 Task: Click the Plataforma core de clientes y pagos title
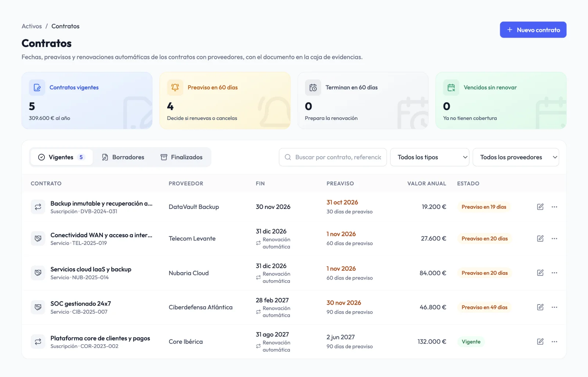(100, 338)
